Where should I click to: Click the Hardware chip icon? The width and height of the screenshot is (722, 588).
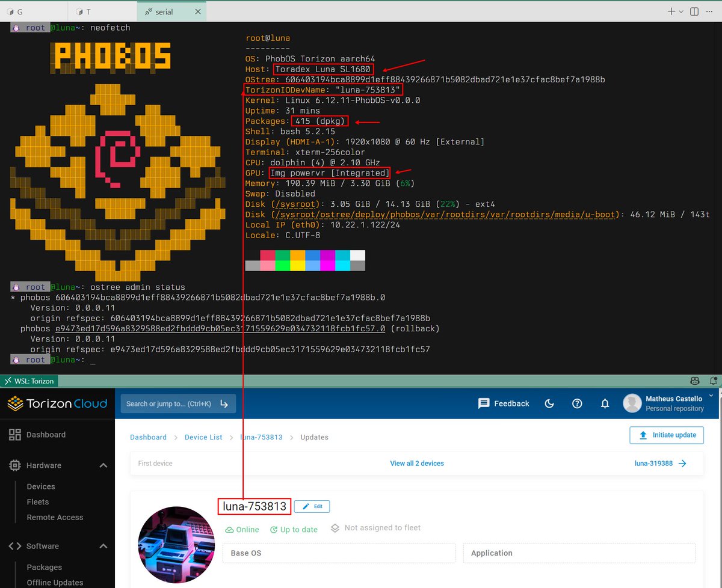point(14,465)
